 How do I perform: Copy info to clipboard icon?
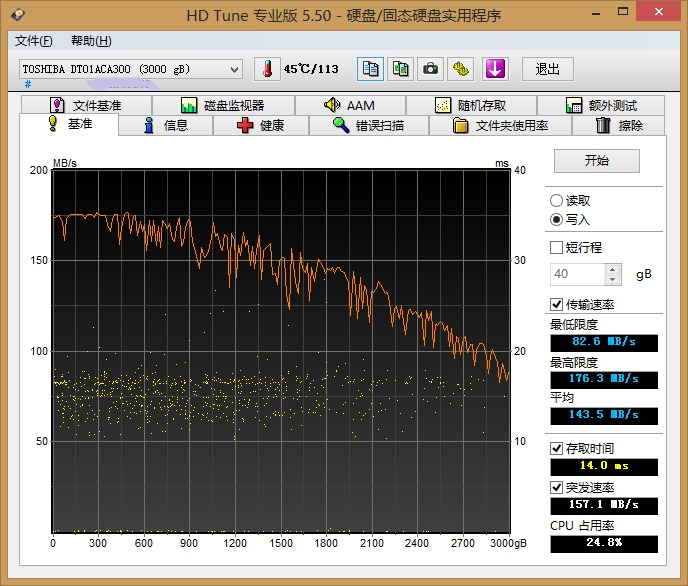coord(370,69)
